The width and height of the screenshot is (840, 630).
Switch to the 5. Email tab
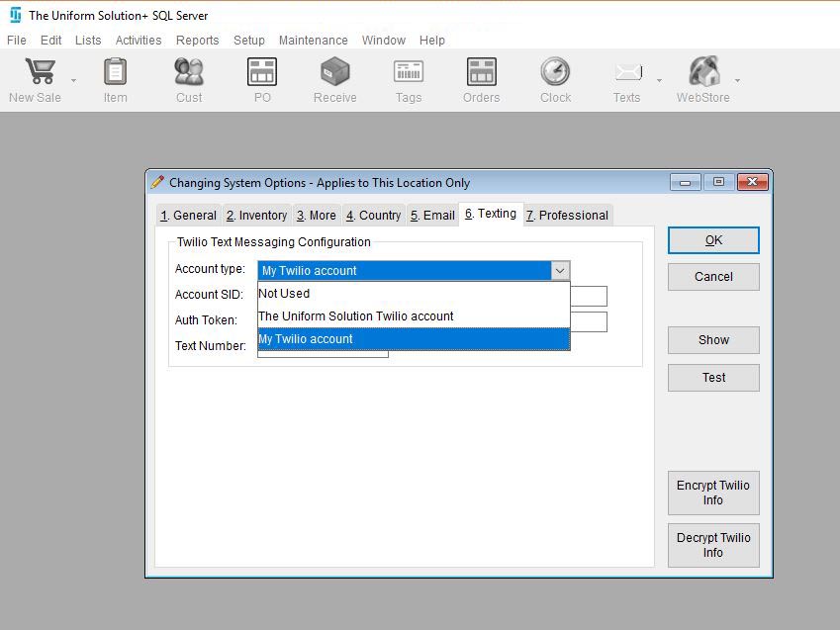(x=432, y=216)
